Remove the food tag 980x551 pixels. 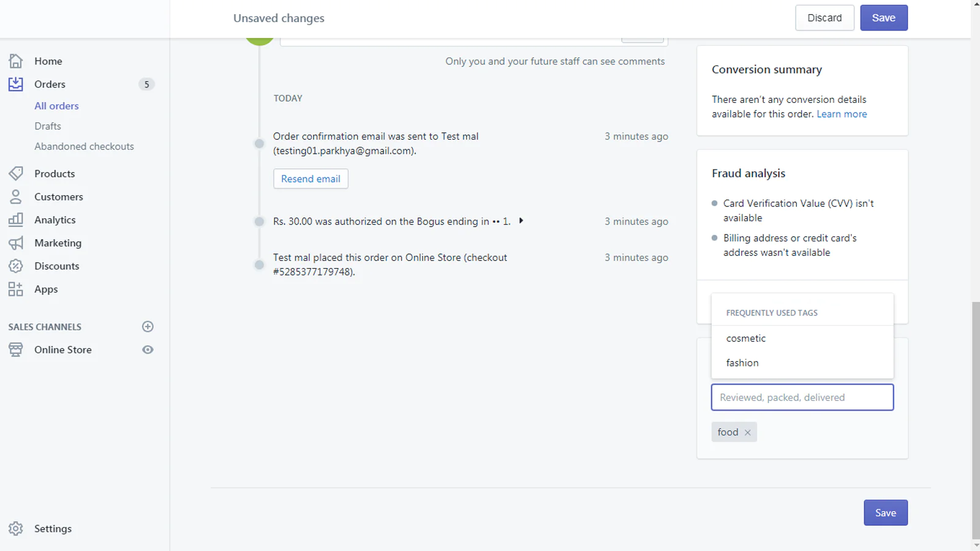(x=748, y=432)
